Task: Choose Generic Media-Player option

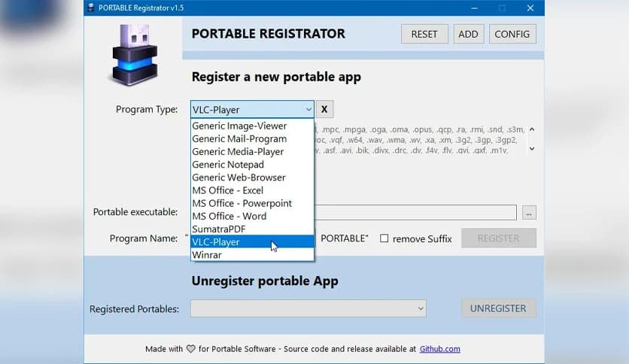Action: (252, 151)
